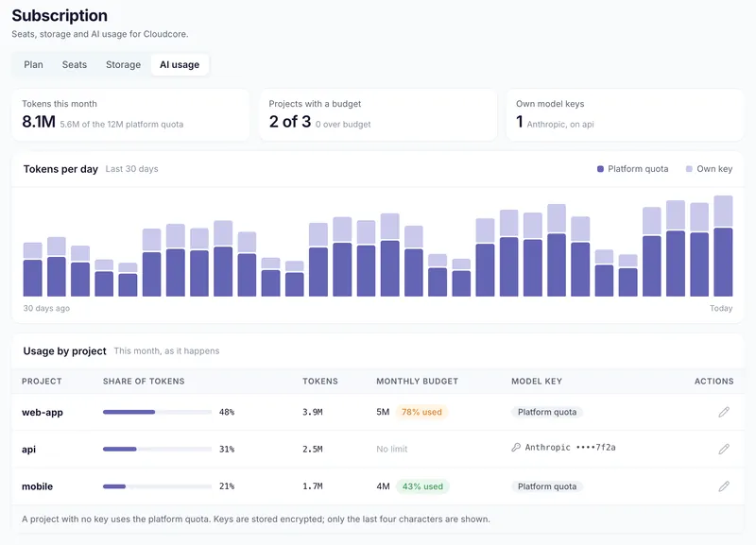Edit the mobile project row

[x=724, y=486]
